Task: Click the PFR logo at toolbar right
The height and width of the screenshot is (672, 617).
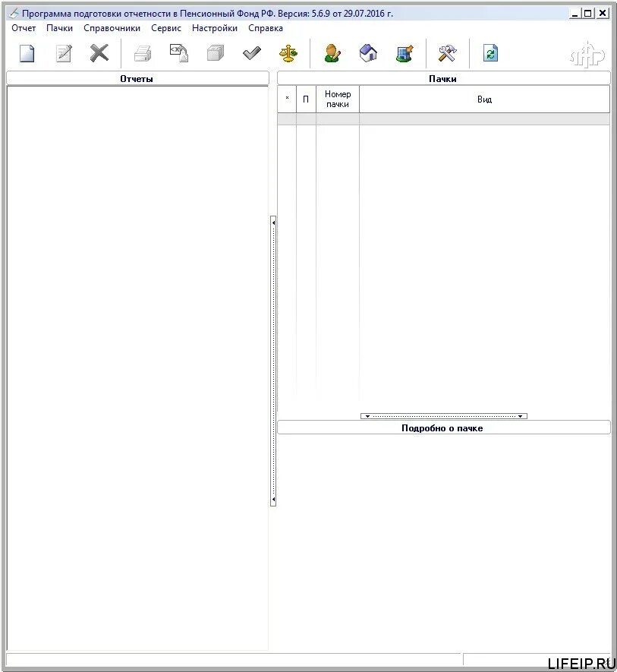Action: [587, 55]
